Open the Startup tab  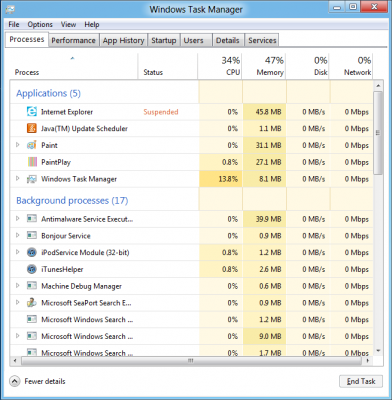click(x=164, y=40)
